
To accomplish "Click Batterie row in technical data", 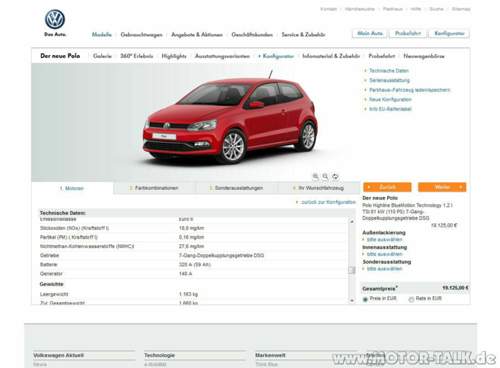I will click(x=193, y=265).
